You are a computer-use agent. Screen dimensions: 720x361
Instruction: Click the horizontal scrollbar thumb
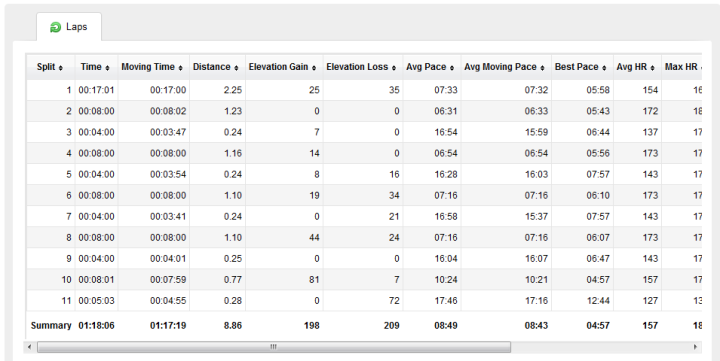tap(274, 347)
